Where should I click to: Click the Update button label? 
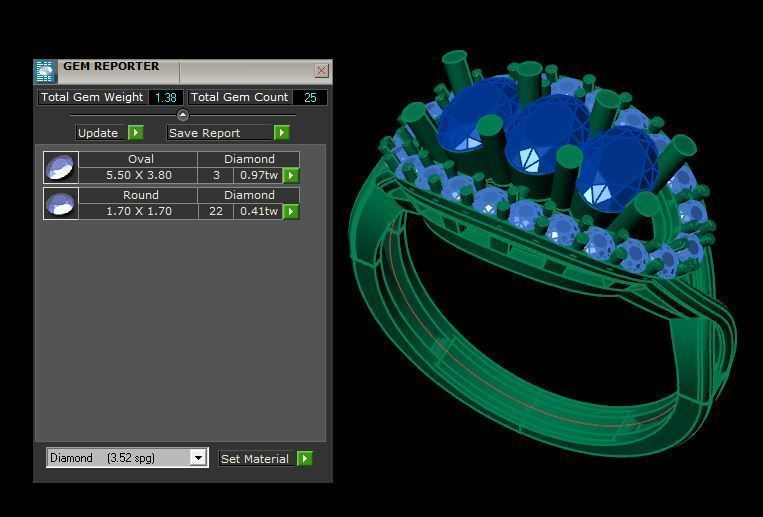(101, 133)
